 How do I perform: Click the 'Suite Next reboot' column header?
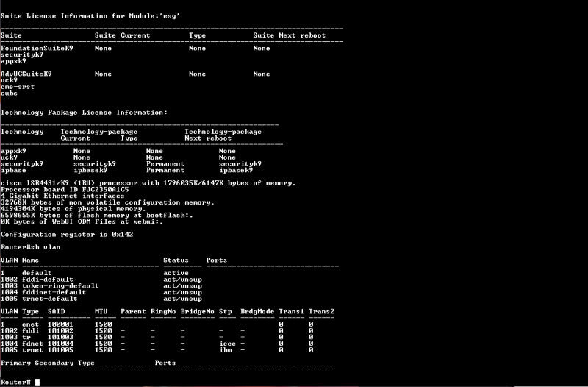click(x=289, y=35)
